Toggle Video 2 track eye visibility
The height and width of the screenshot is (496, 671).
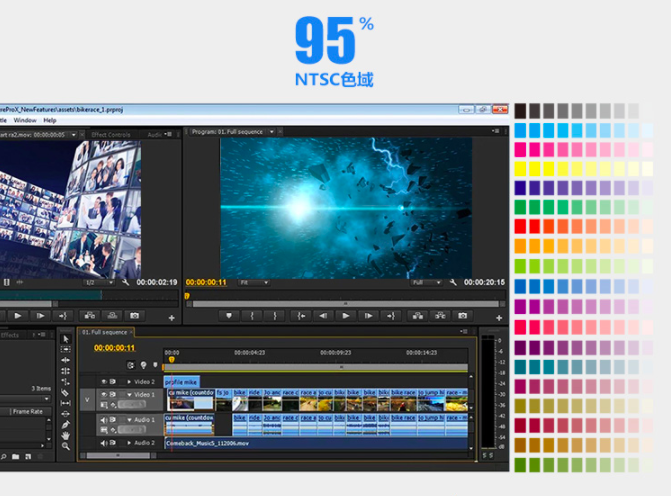pos(103,381)
